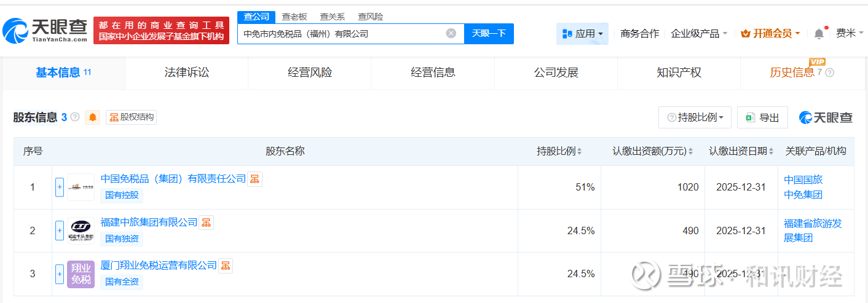Click 股东名称 column header

coord(285,151)
